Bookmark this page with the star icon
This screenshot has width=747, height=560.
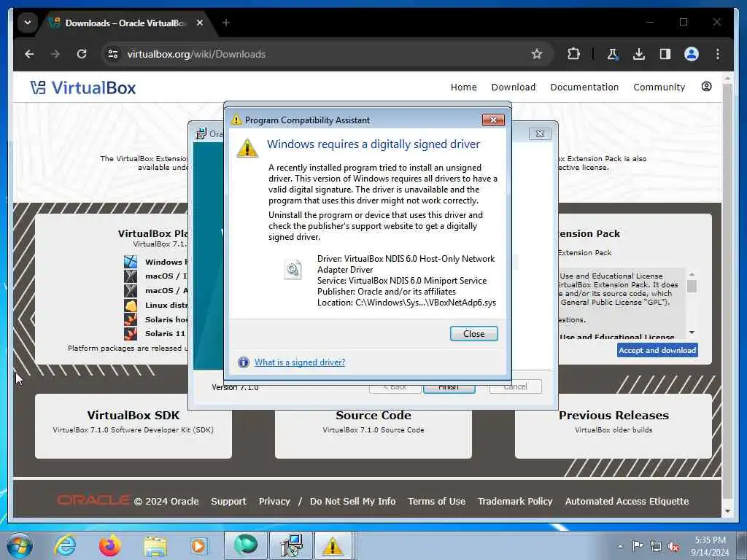tap(536, 54)
